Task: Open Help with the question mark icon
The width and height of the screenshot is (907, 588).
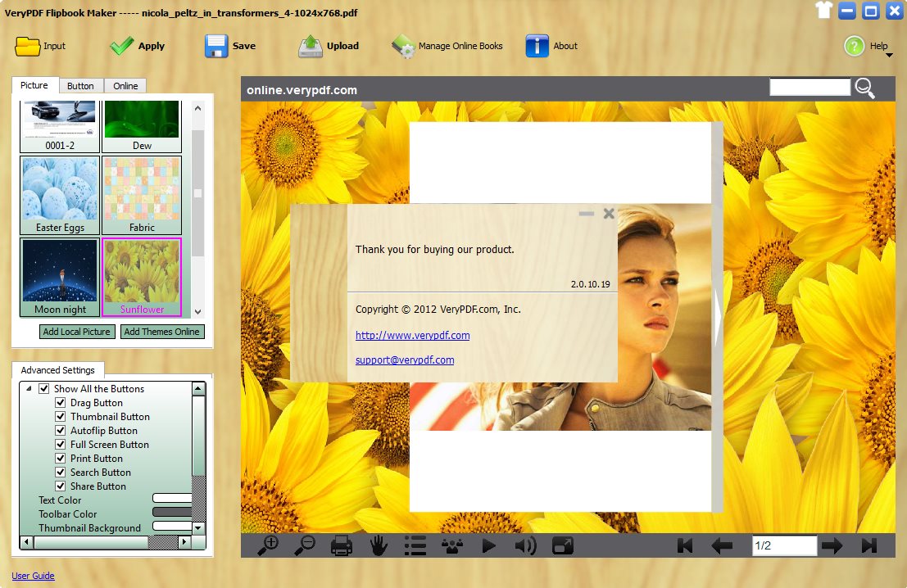Action: [855, 46]
